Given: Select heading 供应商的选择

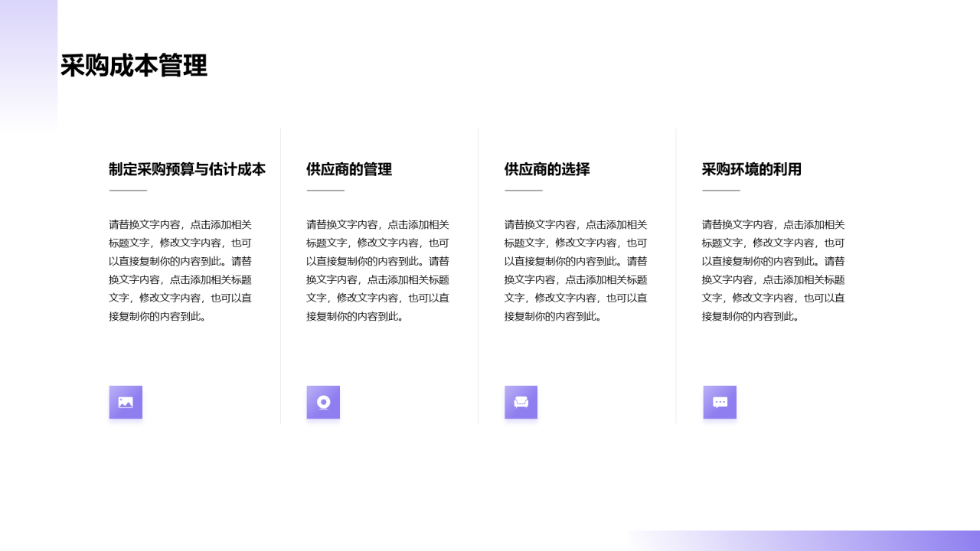Looking at the screenshot, I should tap(547, 170).
